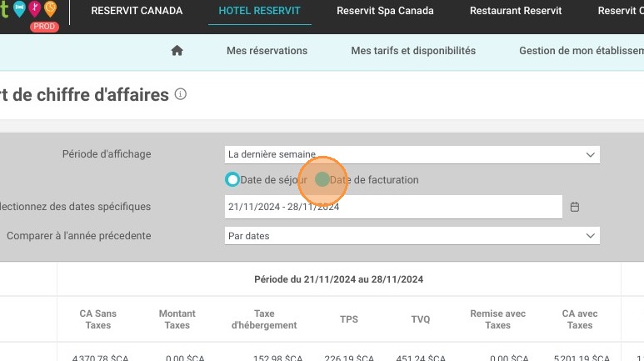Screen dimensions: 644x361
Task: Click the Remise avec Taxes column header
Action: click(497, 319)
